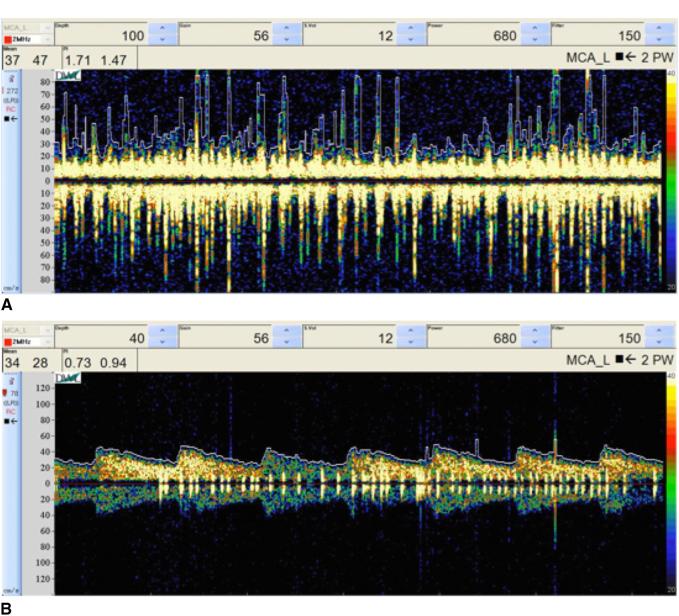The width and height of the screenshot is (679, 616).
Task: Open the MCA_L vessel dropdown in top panel
Action: [x=47, y=25]
